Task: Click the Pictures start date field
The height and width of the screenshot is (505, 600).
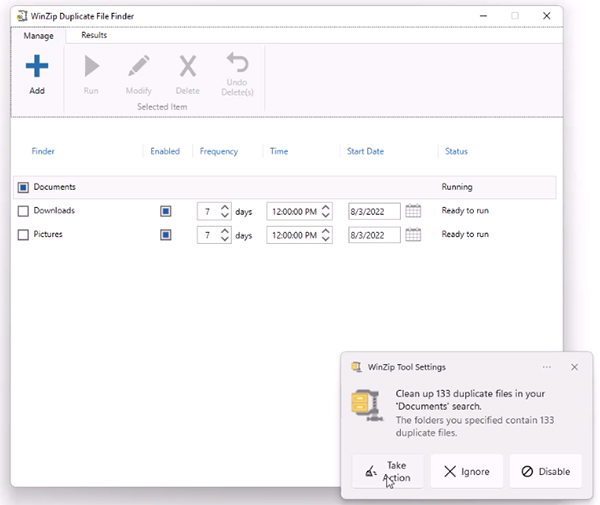Action: 373,235
